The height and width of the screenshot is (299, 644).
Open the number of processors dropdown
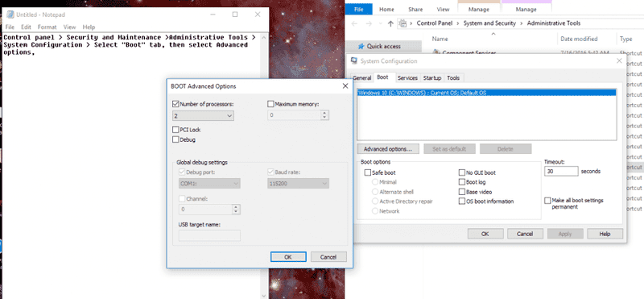[x=204, y=116]
